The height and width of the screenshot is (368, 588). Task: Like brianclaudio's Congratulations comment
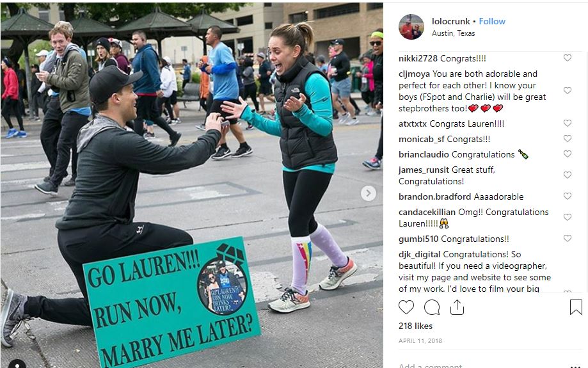(x=568, y=154)
